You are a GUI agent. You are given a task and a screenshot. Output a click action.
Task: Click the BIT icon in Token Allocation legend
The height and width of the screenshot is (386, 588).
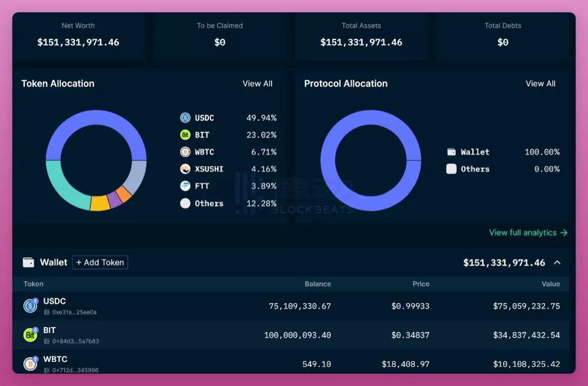(x=185, y=135)
